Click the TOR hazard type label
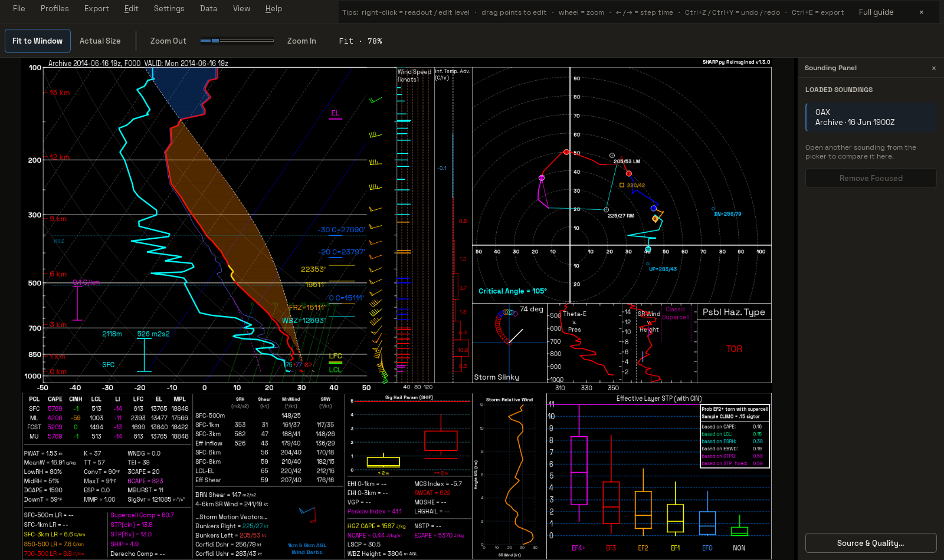Screen dimensions: 944x560 point(734,349)
